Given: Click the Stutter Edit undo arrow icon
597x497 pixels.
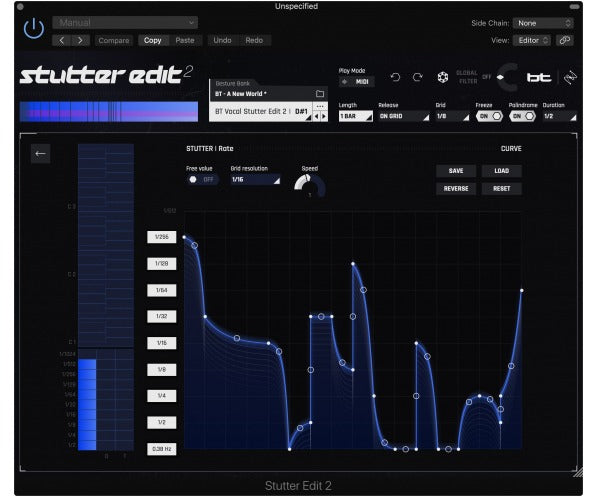Looking at the screenshot, I should pos(395,78).
